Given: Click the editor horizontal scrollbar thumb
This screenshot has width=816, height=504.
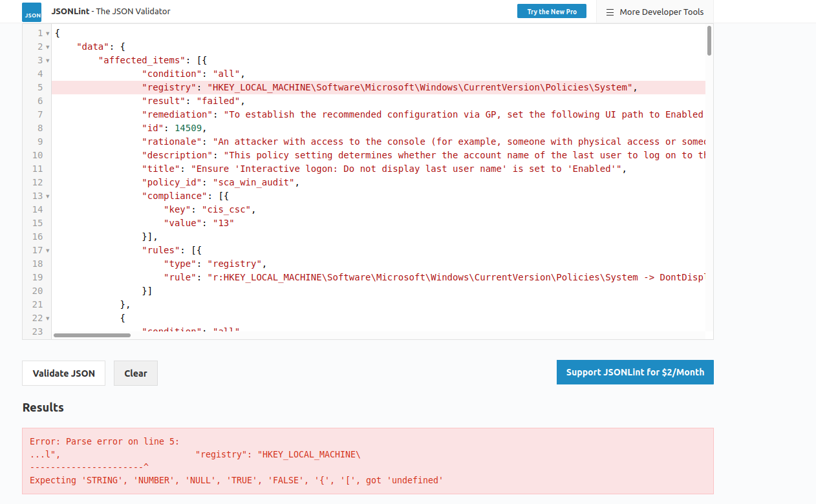Looking at the screenshot, I should coord(92,335).
